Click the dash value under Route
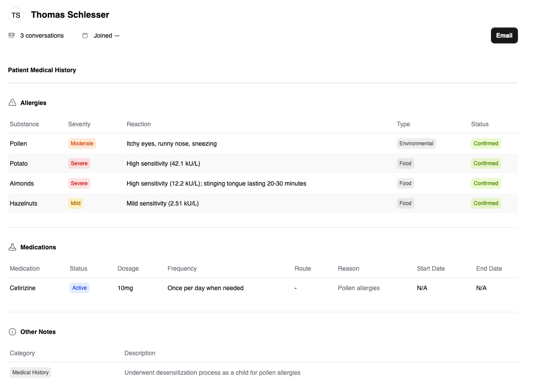Viewport: 533px width, 392px height. 295,288
